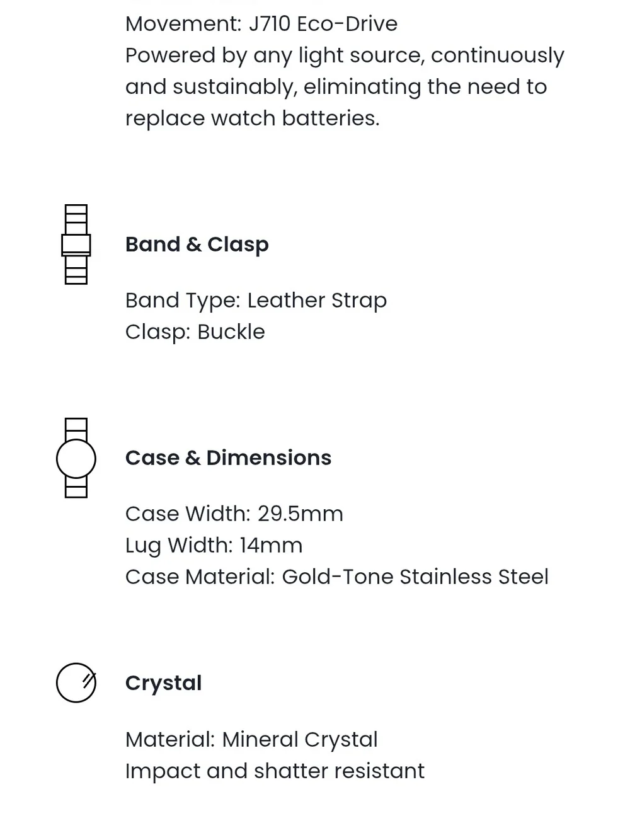The height and width of the screenshot is (840, 630).
Task: Click the Movement: J710 Eco-Drive text
Action: tap(261, 24)
